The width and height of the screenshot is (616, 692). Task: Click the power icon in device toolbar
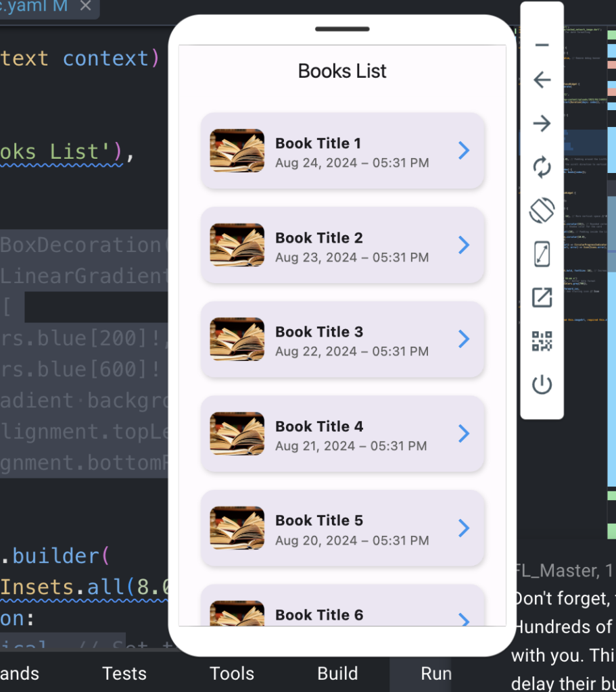pos(542,385)
